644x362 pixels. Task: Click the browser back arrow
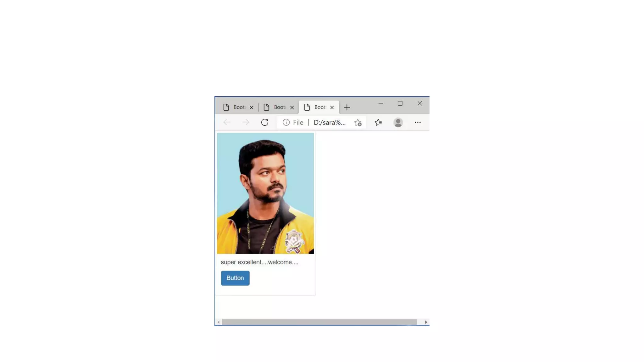pyautogui.click(x=227, y=122)
